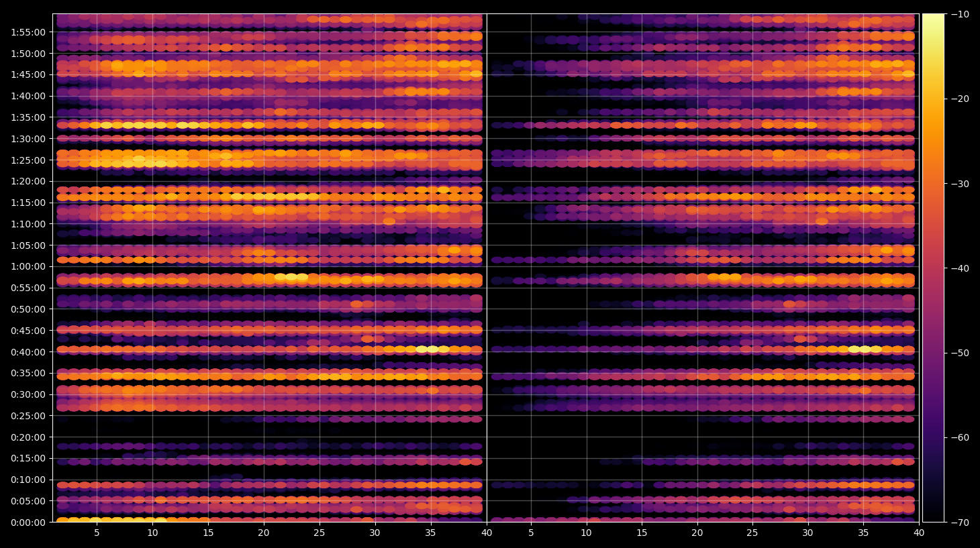Image resolution: width=980 pixels, height=548 pixels.
Task: Select the 1:50:00 time label
Action: (x=28, y=54)
